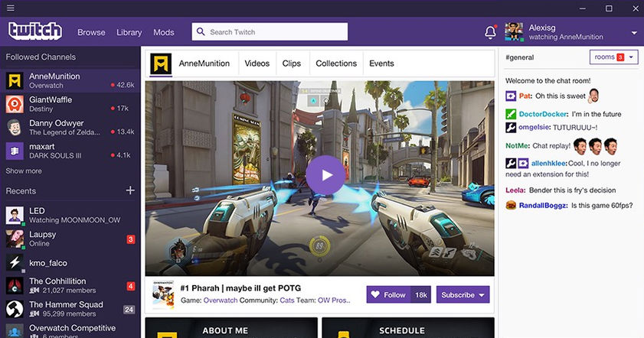Open the hamburger menu in title bar
The image size is (644, 338).
10,8
